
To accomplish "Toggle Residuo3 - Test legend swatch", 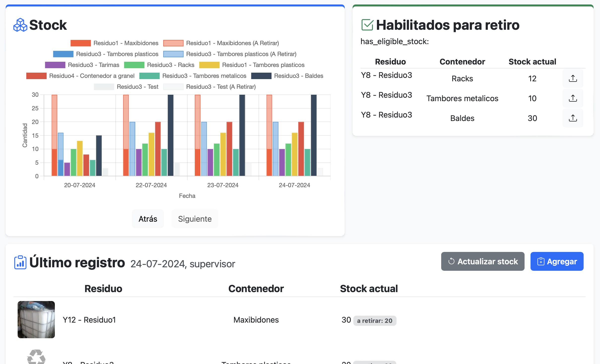I will click(x=104, y=87).
